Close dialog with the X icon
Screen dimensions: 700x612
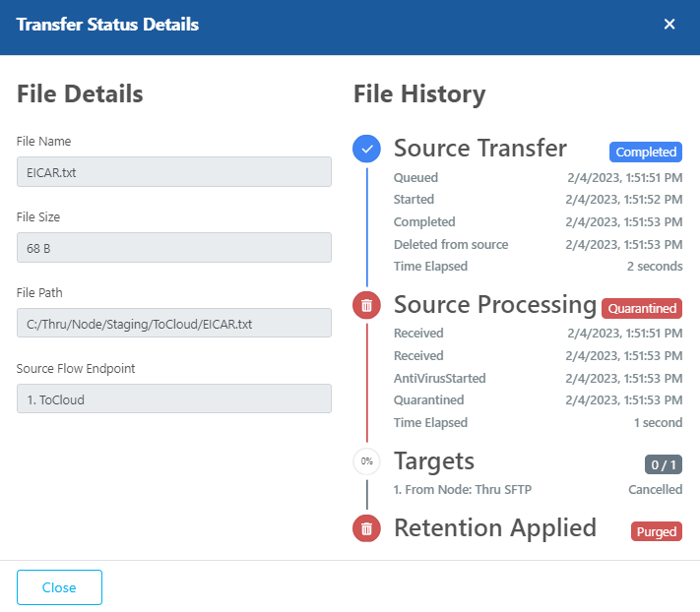(x=669, y=25)
